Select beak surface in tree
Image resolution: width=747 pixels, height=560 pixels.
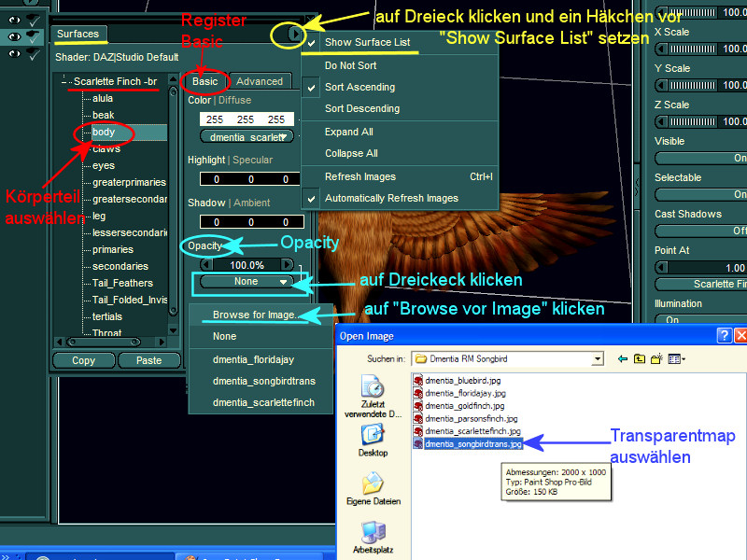click(x=104, y=115)
